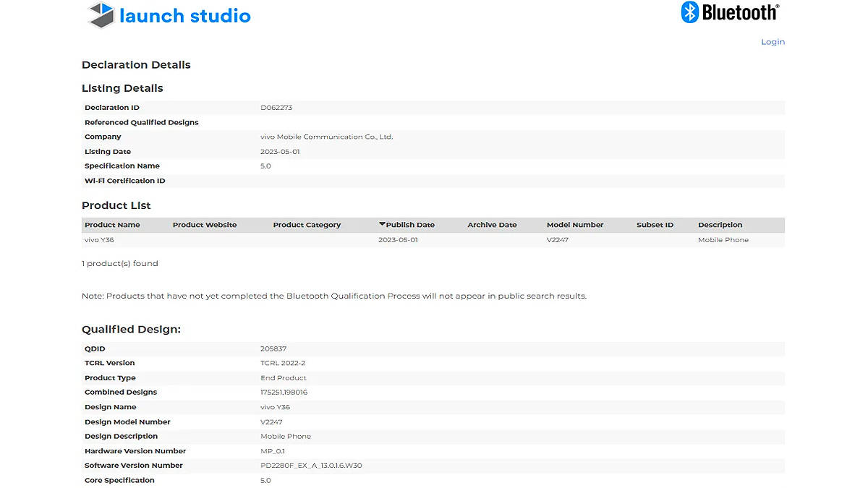This screenshot has height=488, width=868.
Task: Sort table by Archive Date header
Action: [x=492, y=225]
